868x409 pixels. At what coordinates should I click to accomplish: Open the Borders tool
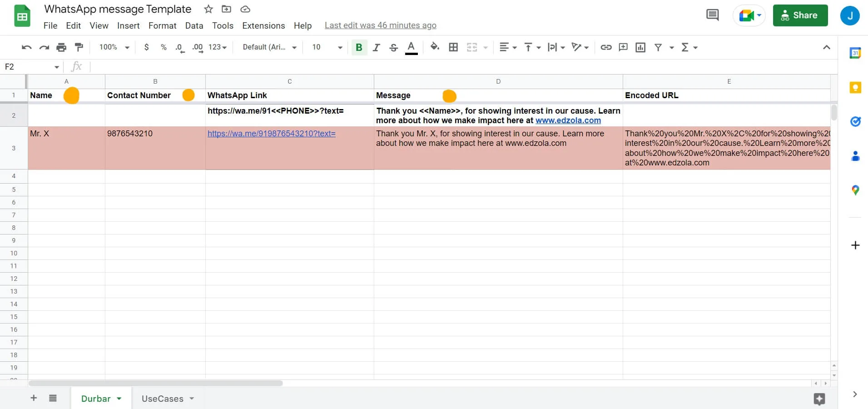pyautogui.click(x=453, y=47)
